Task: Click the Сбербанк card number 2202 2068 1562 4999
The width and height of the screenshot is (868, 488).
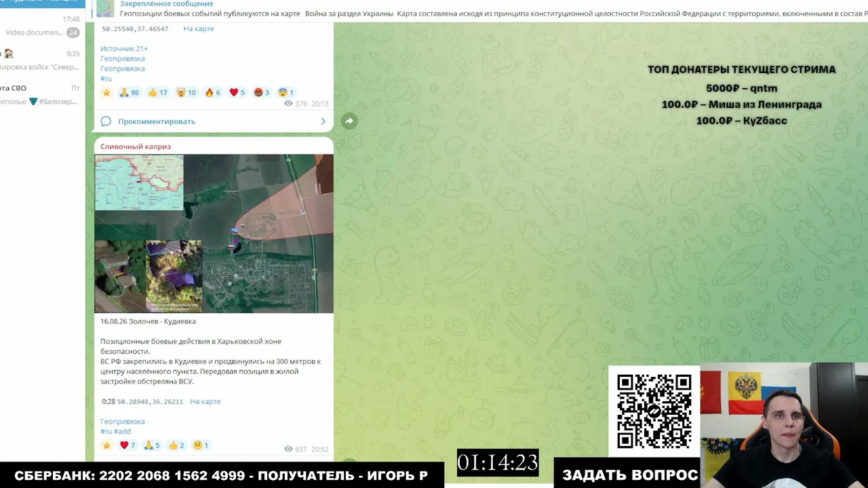Action: click(x=173, y=476)
